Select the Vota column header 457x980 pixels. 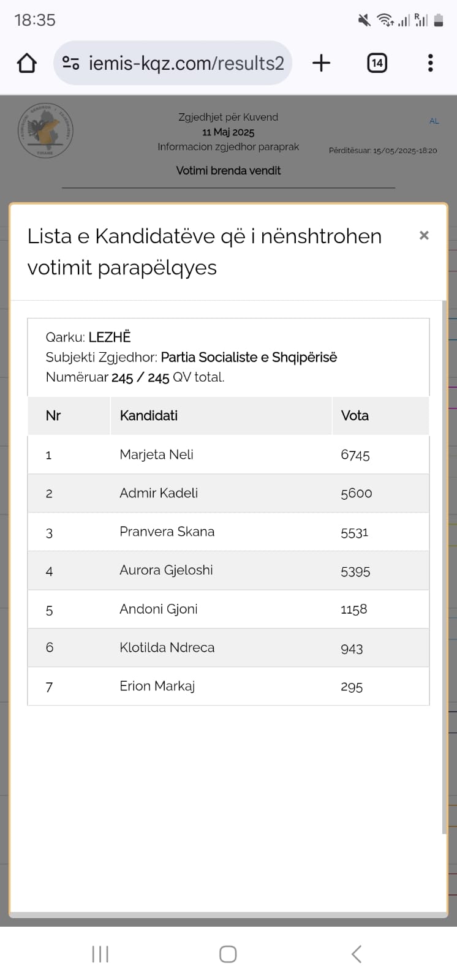click(x=355, y=416)
